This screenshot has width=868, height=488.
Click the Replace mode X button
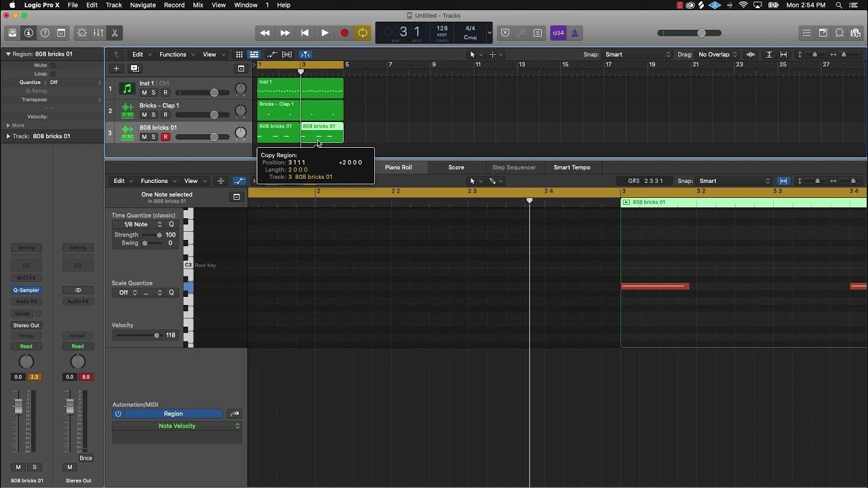pyautogui.click(x=505, y=33)
